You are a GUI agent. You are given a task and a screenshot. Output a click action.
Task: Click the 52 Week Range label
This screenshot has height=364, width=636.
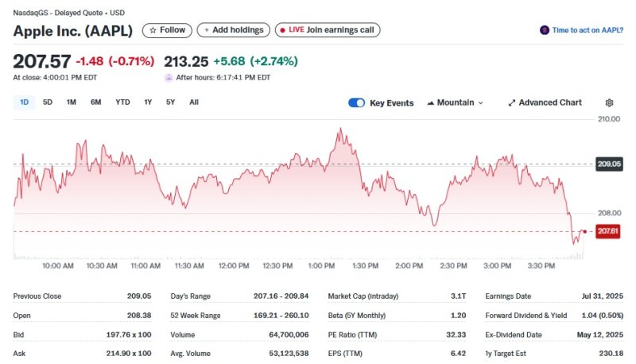click(196, 316)
